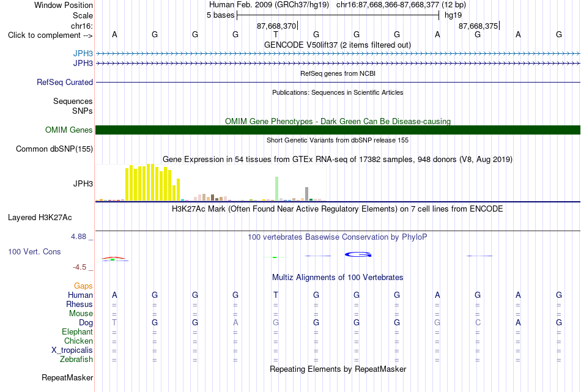Click the GENCODE V50lift37 track title
Screen dimensions: 581x392
click(338, 45)
